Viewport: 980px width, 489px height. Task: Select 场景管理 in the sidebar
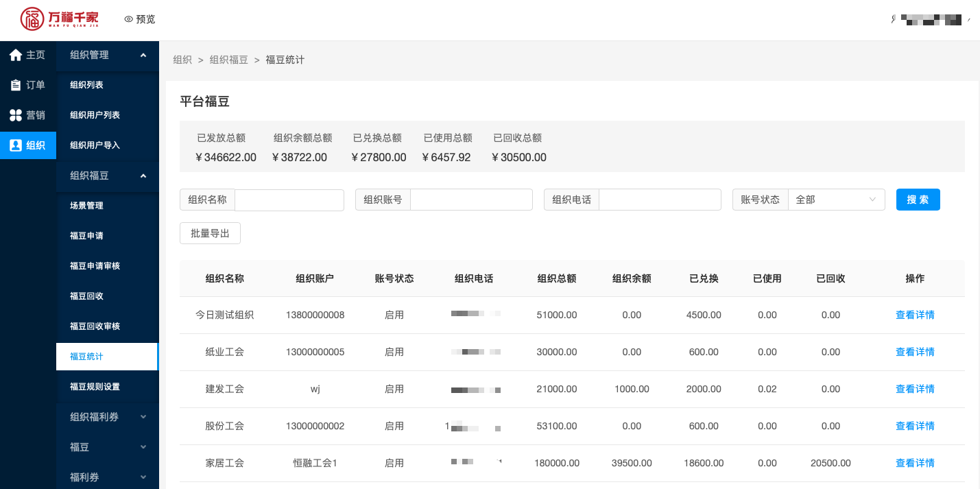pyautogui.click(x=86, y=206)
